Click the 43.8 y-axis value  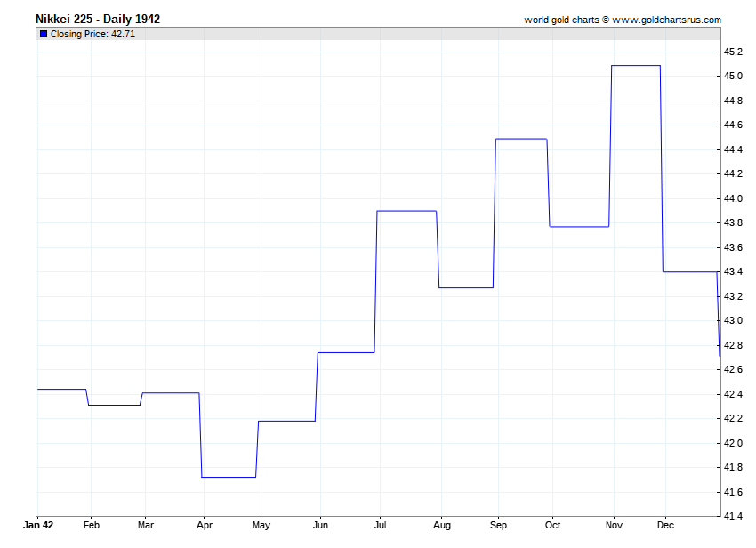tap(733, 223)
